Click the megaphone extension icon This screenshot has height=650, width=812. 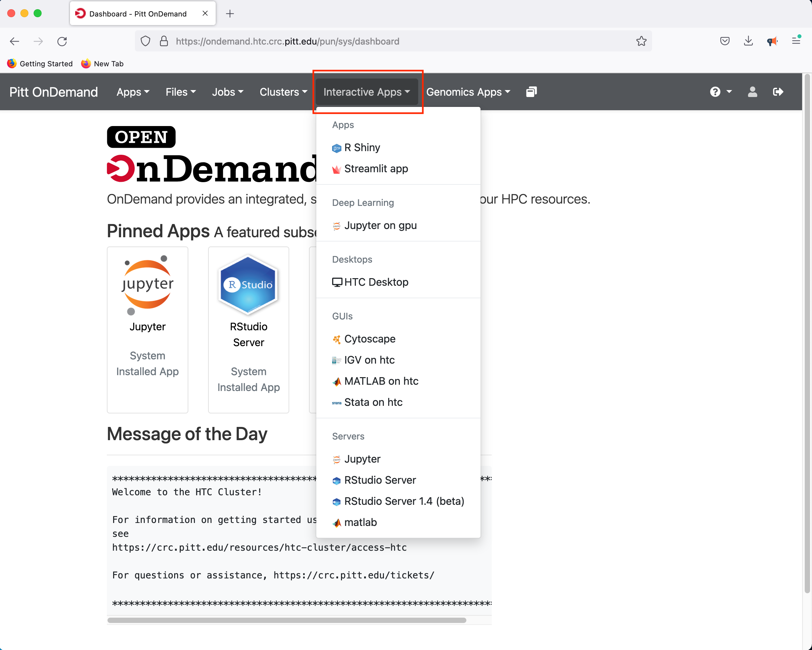pyautogui.click(x=772, y=41)
